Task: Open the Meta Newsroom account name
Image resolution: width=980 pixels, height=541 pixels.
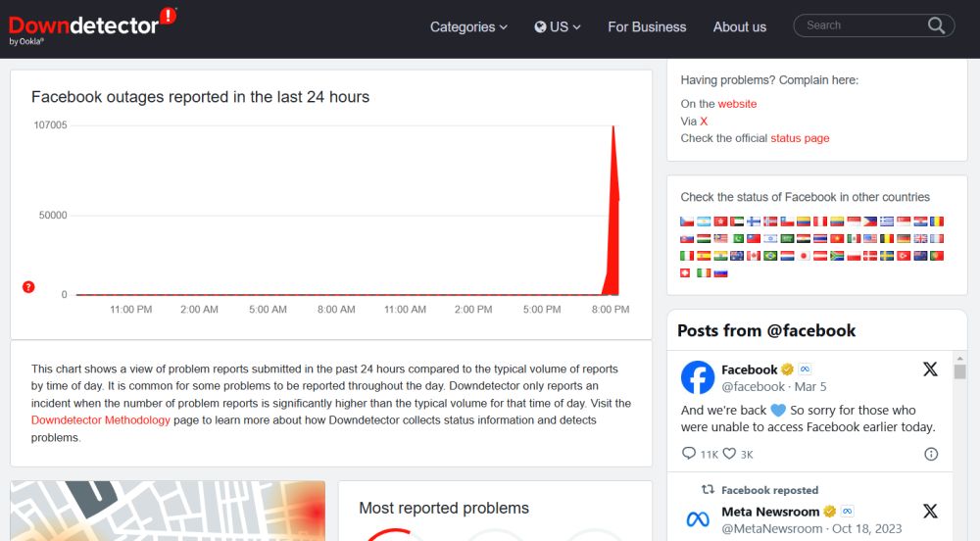Action: 770,512
